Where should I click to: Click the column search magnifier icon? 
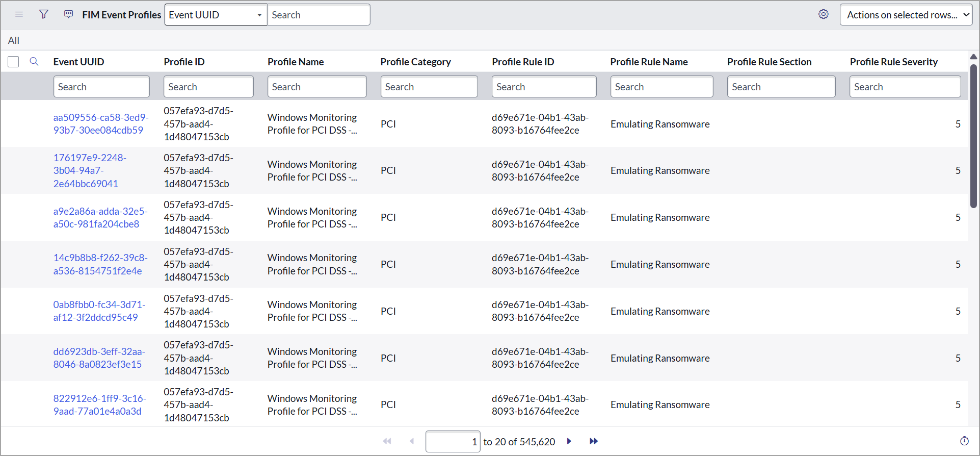pos(34,62)
